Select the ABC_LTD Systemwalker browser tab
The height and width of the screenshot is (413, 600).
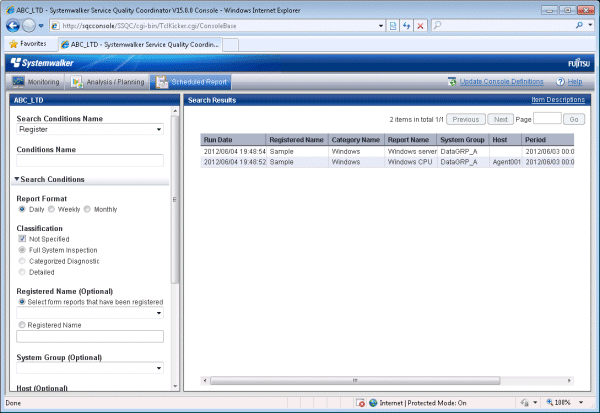point(140,44)
